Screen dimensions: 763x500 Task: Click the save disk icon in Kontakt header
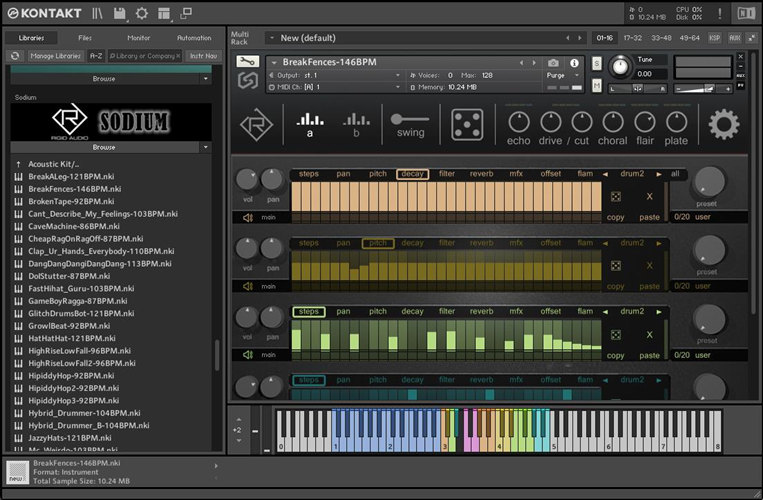click(x=119, y=13)
